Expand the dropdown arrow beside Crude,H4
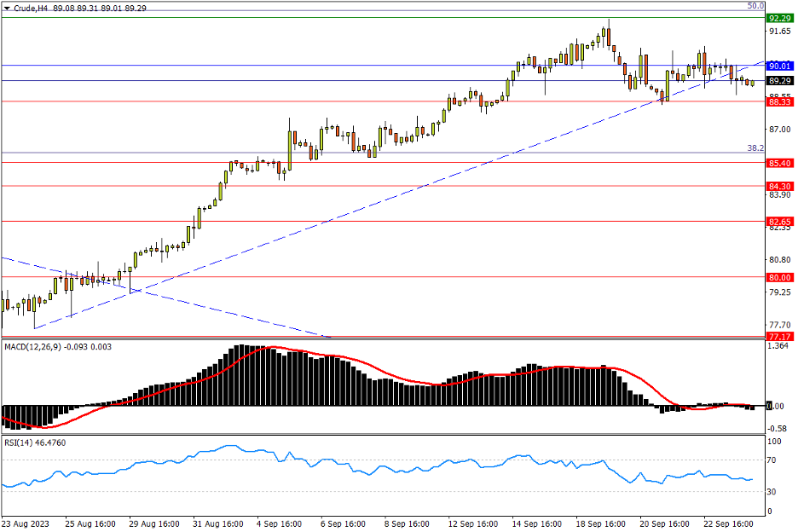This screenshot has height=532, width=798. [x=7, y=8]
